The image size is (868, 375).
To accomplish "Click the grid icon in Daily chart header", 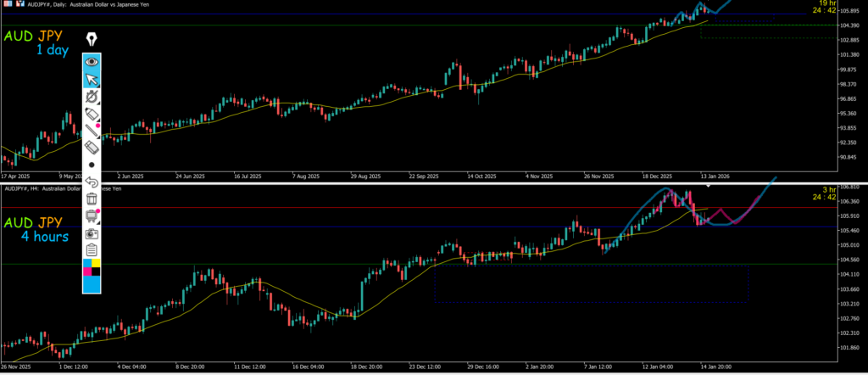I will pyautogui.click(x=8, y=4).
